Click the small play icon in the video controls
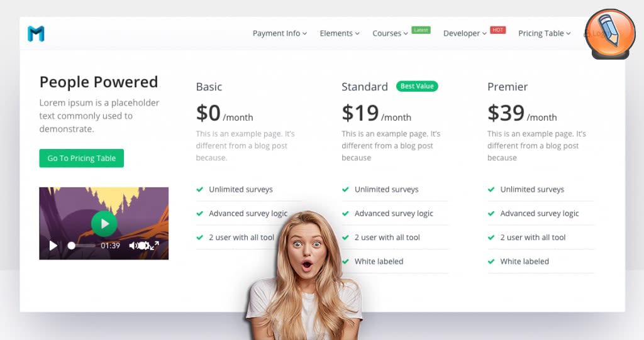 [53, 246]
